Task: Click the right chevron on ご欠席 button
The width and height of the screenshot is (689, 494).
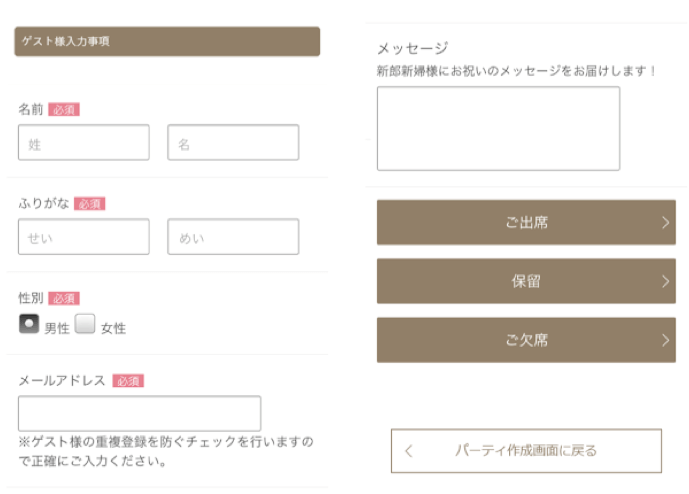Action: tap(666, 340)
